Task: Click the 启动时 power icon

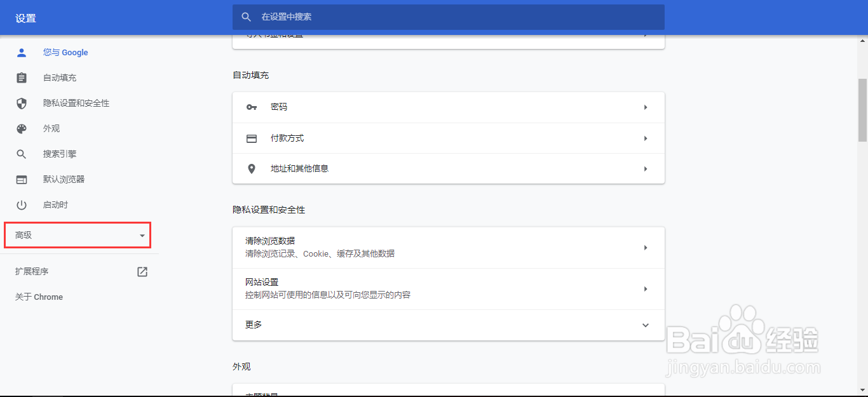Action: coord(21,205)
